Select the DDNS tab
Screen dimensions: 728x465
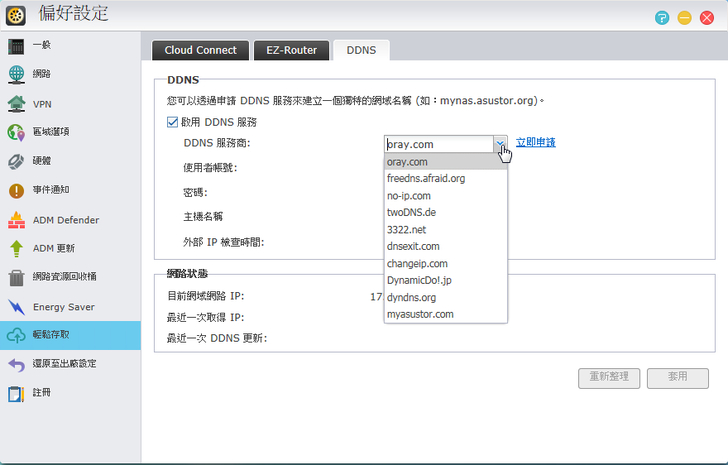[361, 50]
